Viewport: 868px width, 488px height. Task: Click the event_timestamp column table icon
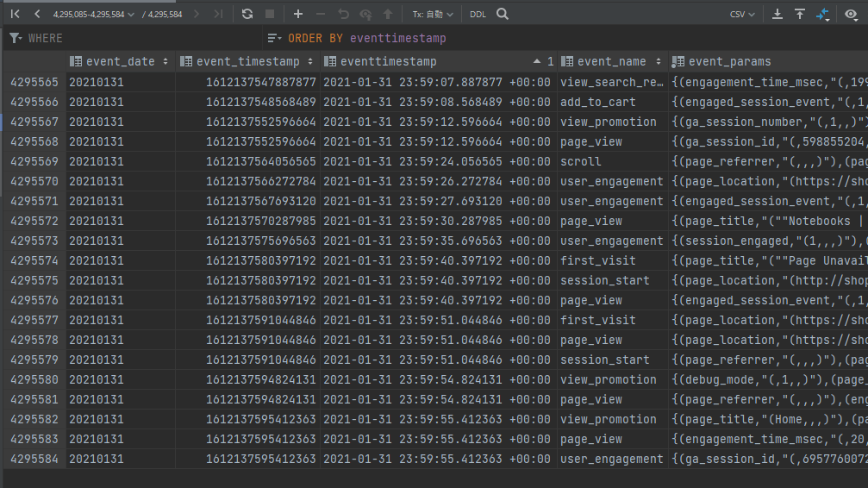tap(186, 61)
